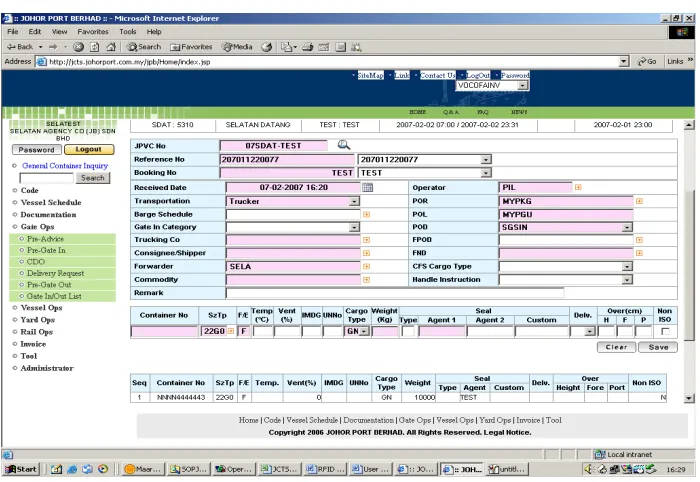
Task: Expand Yard Ops in sidebar
Action: 38,320
